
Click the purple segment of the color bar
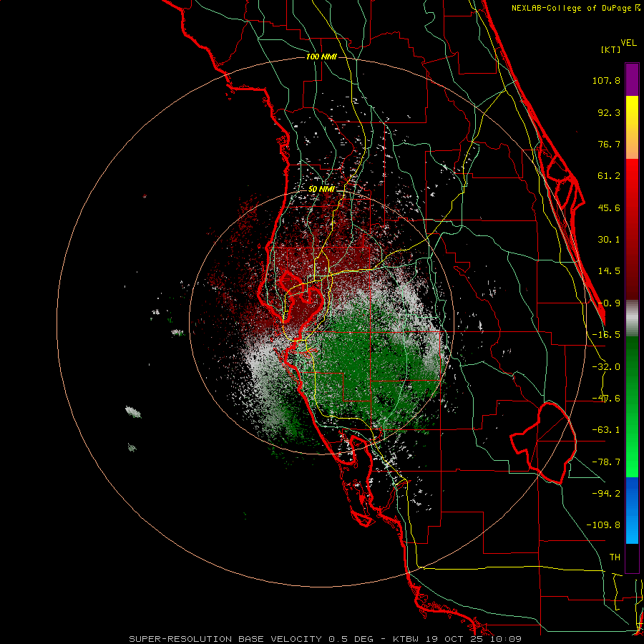click(x=632, y=79)
